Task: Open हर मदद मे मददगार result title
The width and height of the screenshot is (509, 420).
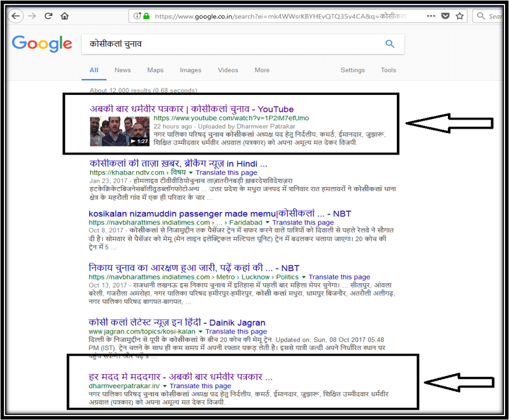Action: (180, 377)
